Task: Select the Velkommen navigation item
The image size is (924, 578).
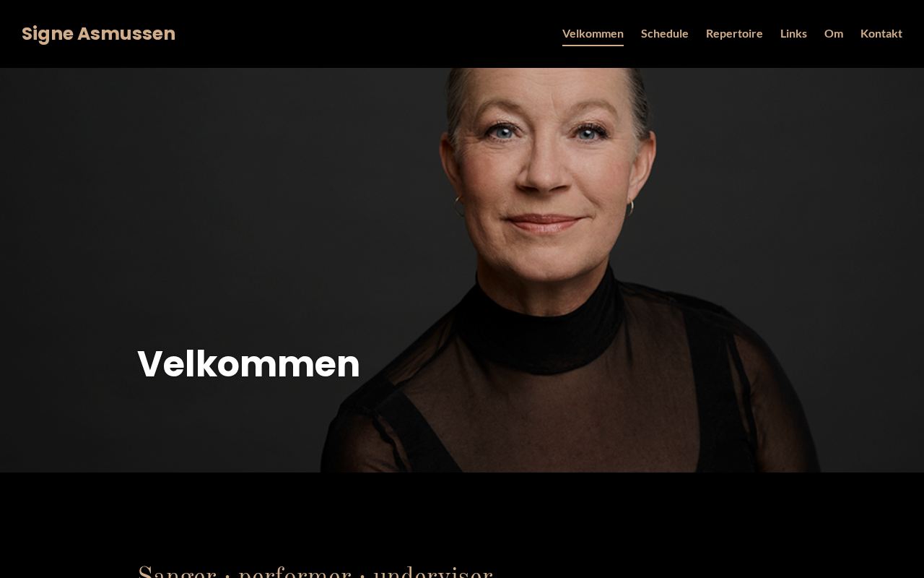Action: tap(593, 33)
